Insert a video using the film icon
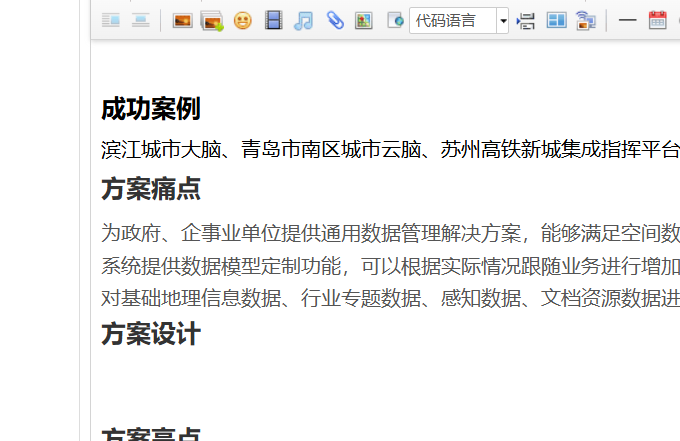Screen dimensions: 680x441 (273, 20)
